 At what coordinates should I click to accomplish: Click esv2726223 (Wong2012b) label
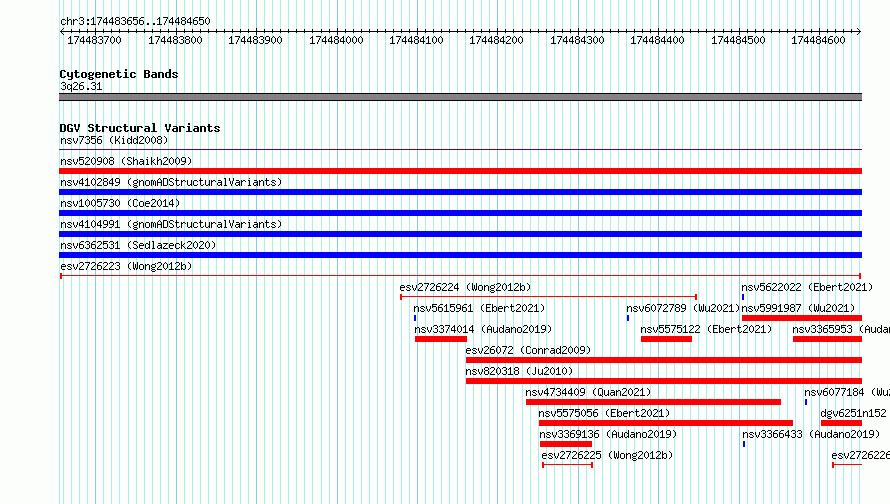[x=126, y=266]
